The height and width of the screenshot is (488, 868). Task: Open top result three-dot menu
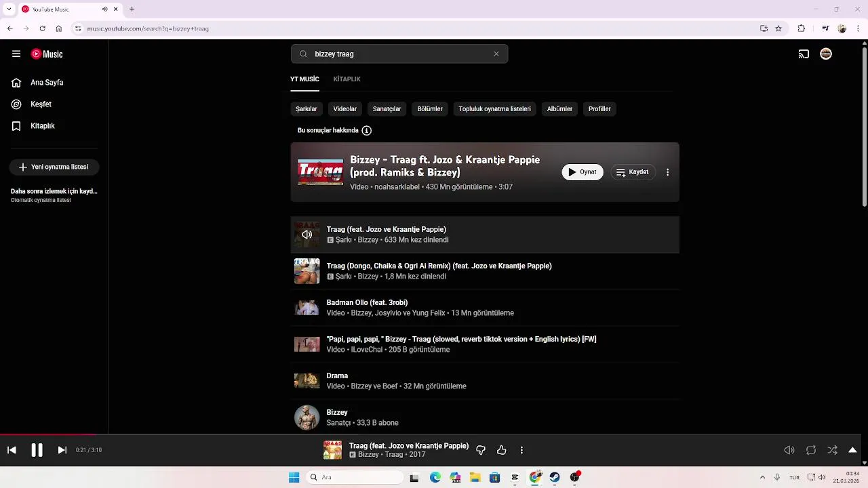(x=667, y=172)
